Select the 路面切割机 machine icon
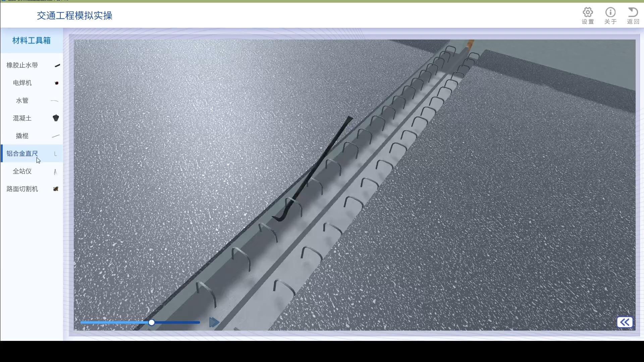This screenshot has height=362, width=644. click(x=56, y=189)
